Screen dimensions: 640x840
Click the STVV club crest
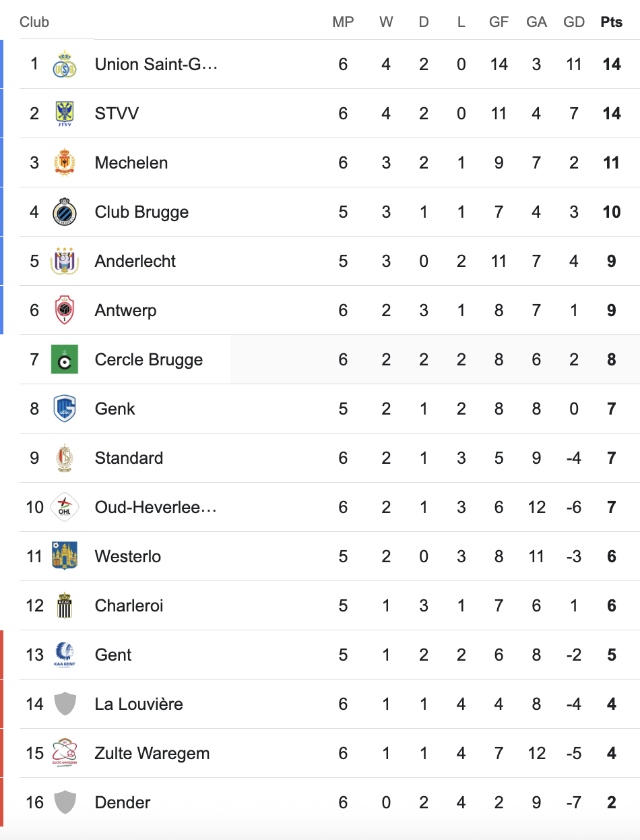(x=65, y=113)
